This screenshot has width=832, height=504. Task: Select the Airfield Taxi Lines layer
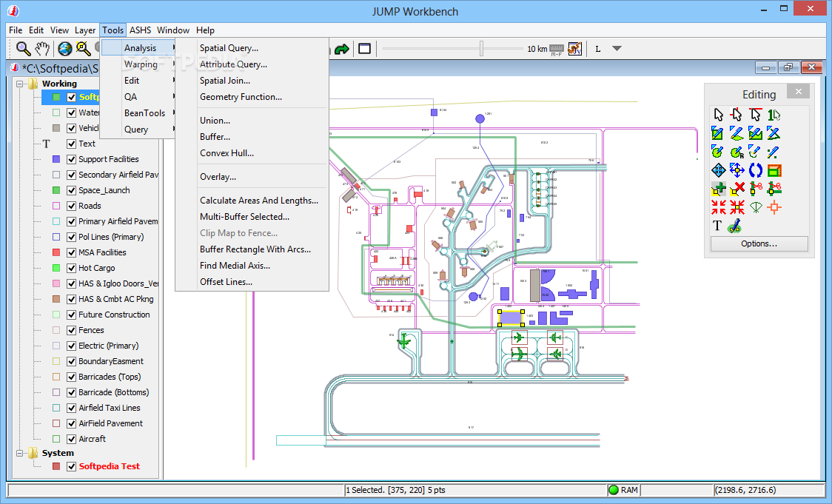tap(110, 408)
